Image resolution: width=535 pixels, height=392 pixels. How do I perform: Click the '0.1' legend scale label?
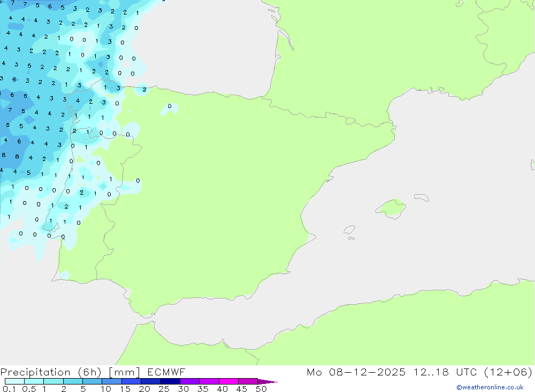pos(9,389)
